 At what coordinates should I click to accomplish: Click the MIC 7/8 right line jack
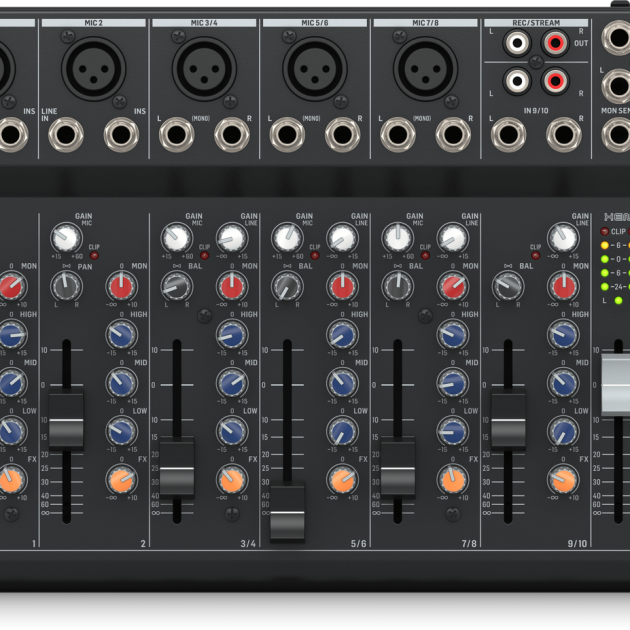click(453, 135)
